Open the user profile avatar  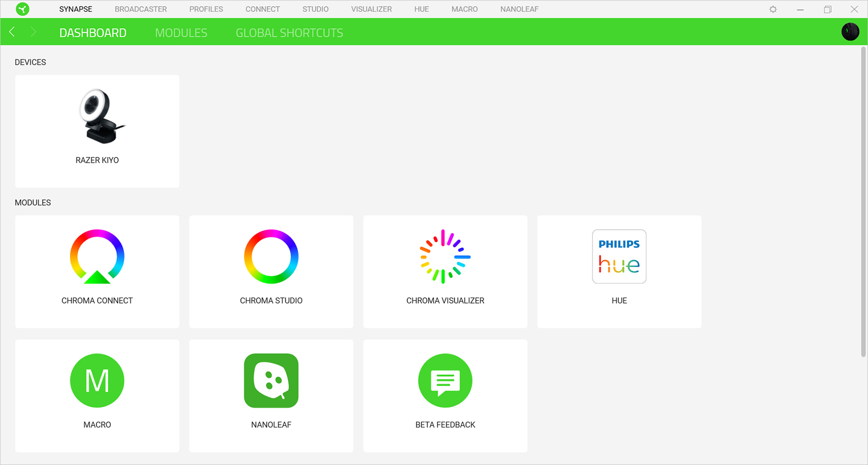click(850, 32)
